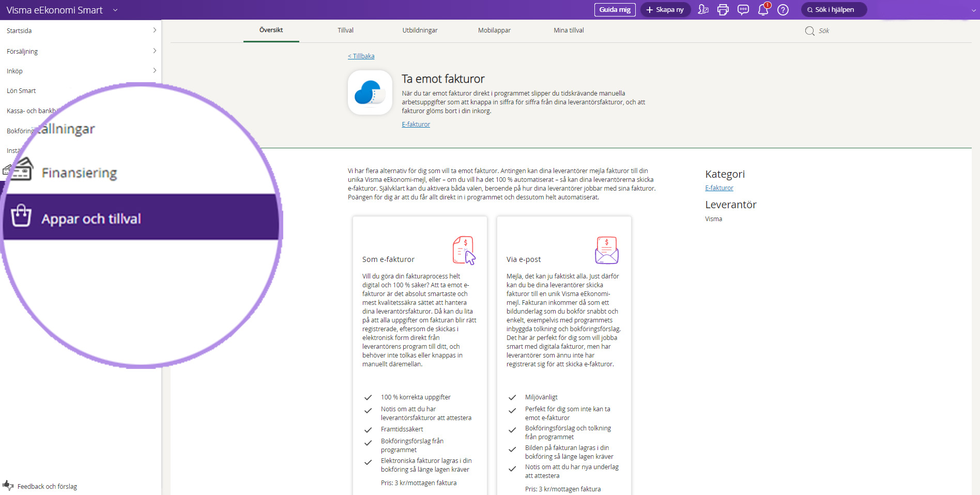The image size is (980, 495).
Task: Switch to the Mina tillval tab
Action: coord(569,30)
